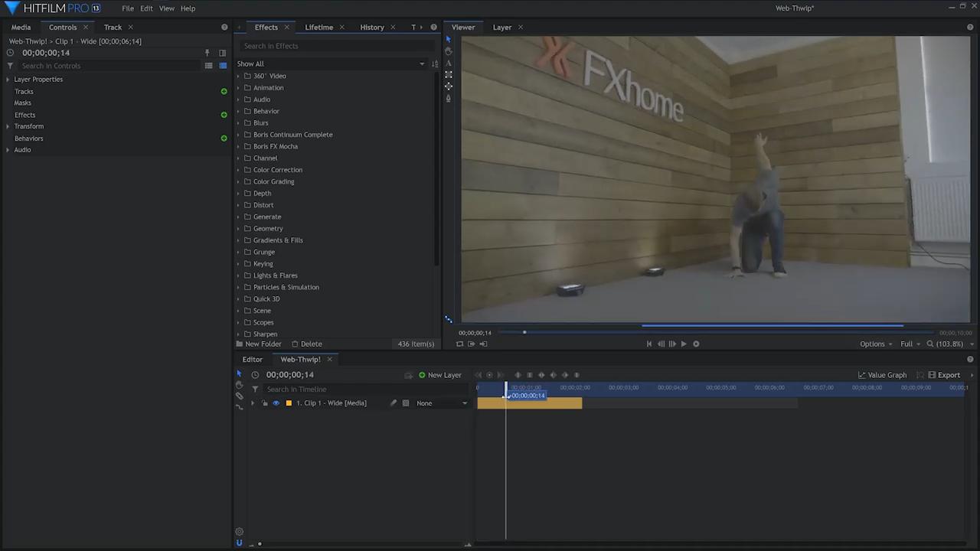Select the rectangle Mask tool in Viewer

click(x=449, y=74)
